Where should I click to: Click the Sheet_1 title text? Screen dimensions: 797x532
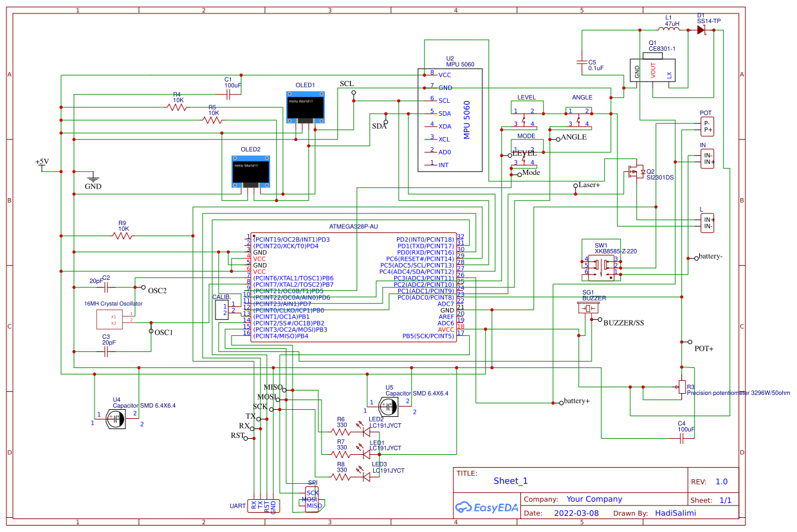point(509,481)
